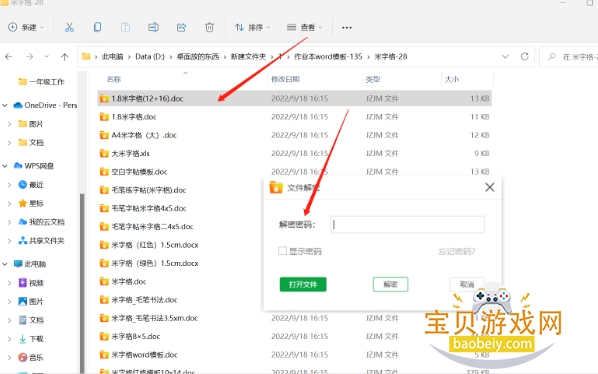Image resolution: width=598 pixels, height=374 pixels.
Task: Click 新建文件夹 breadcrumb
Action: pyautogui.click(x=248, y=57)
